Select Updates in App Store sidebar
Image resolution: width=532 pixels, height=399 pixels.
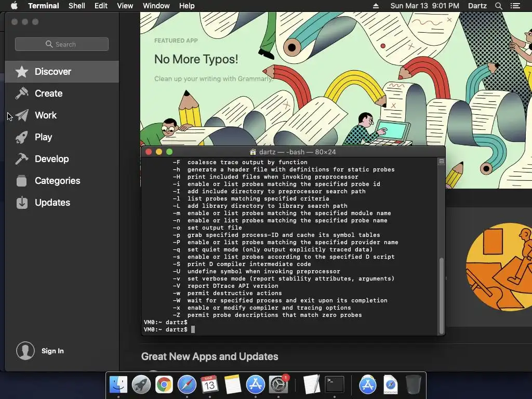click(x=62, y=203)
